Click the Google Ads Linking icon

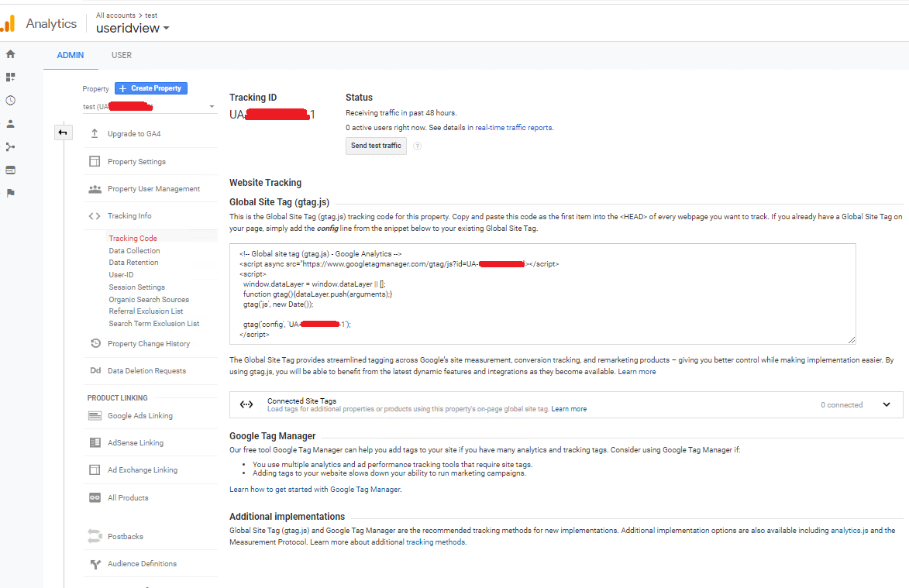[95, 416]
